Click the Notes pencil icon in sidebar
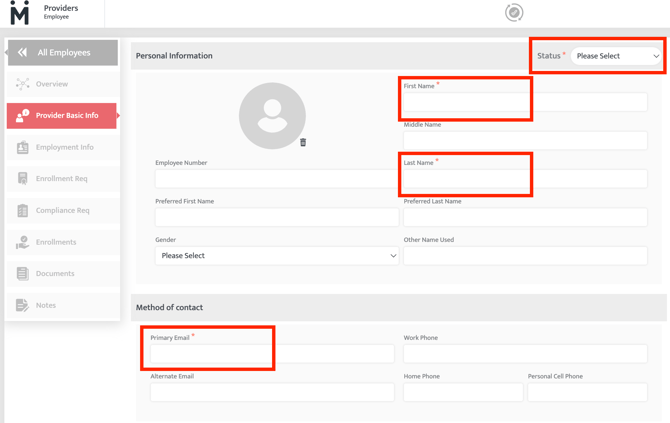 pyautogui.click(x=22, y=306)
